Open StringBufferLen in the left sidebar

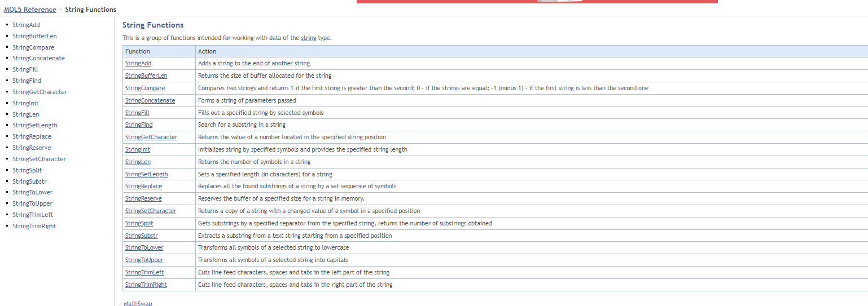pos(34,36)
